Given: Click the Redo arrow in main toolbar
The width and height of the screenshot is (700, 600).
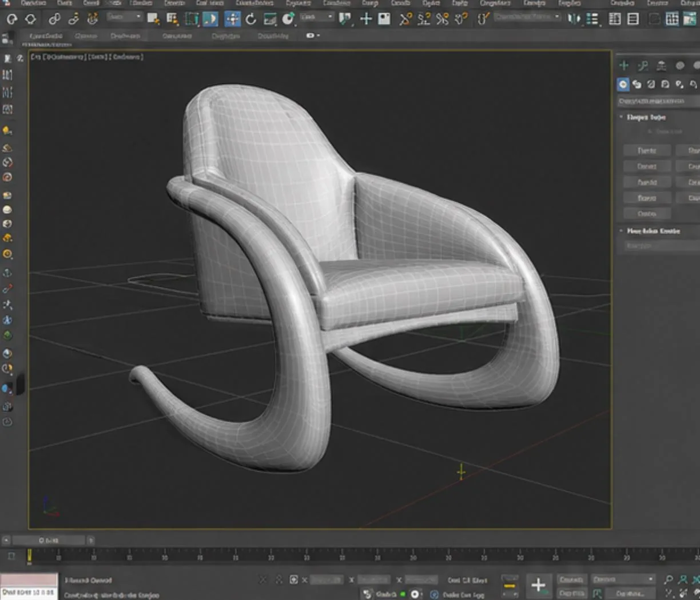Looking at the screenshot, I should pos(30,19).
